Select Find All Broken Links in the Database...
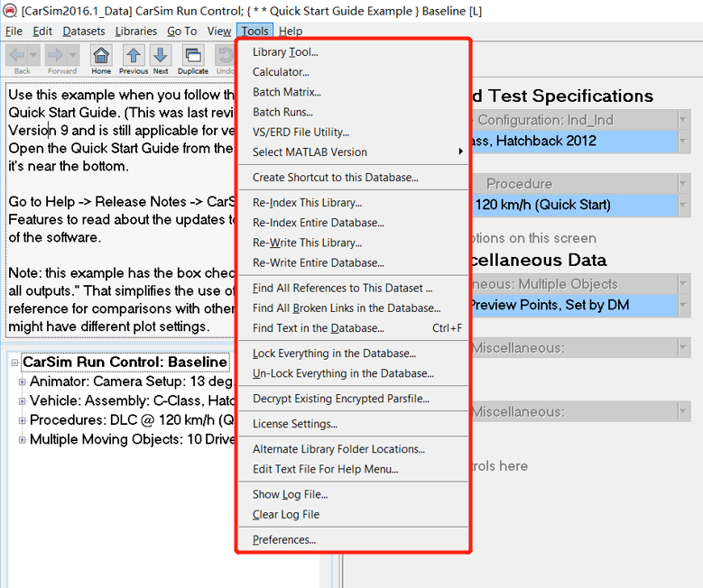The image size is (703, 588). (x=353, y=308)
